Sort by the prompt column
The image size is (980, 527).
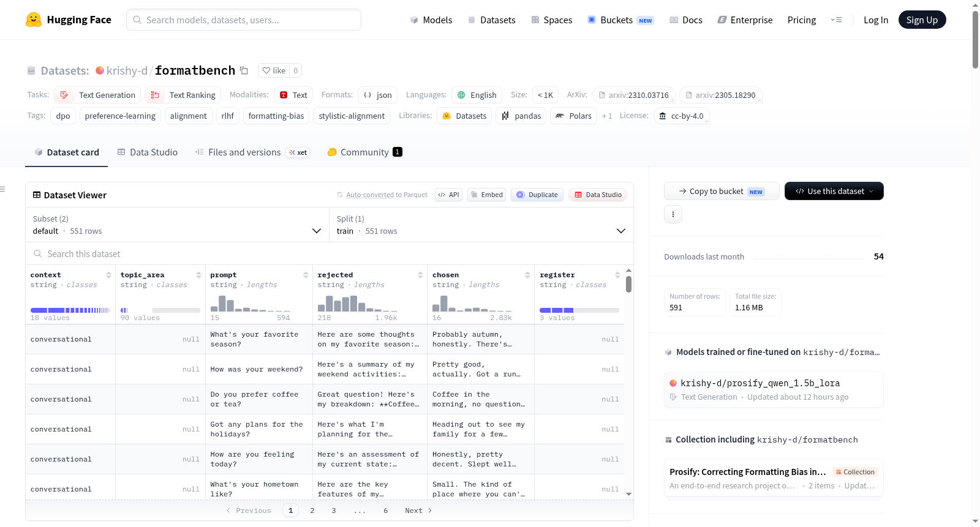(x=306, y=275)
